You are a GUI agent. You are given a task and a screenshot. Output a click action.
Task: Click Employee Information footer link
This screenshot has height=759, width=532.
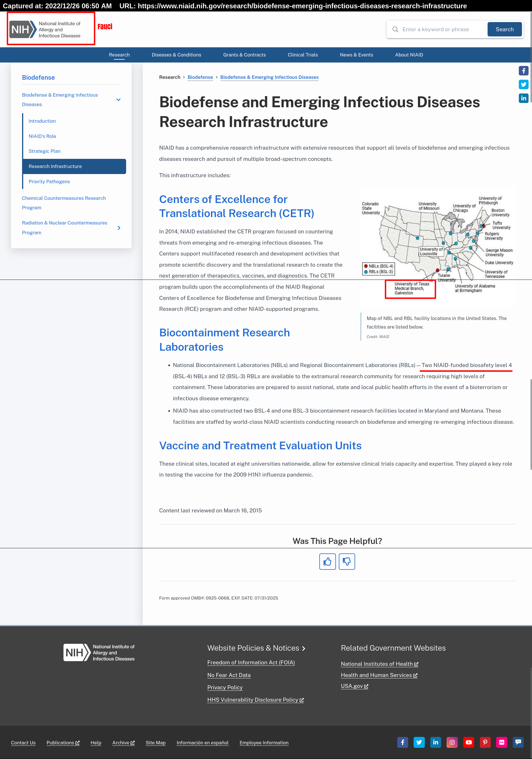[x=264, y=742]
